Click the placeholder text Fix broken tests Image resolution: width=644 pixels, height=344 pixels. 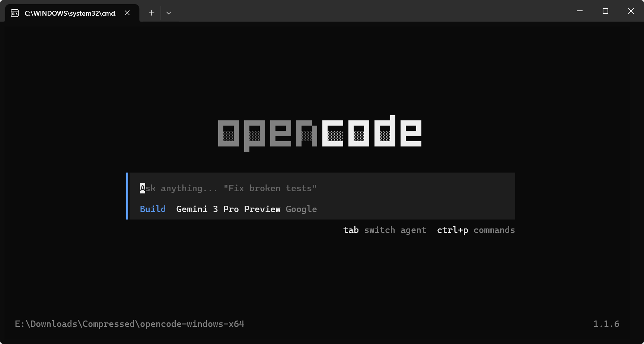click(271, 188)
